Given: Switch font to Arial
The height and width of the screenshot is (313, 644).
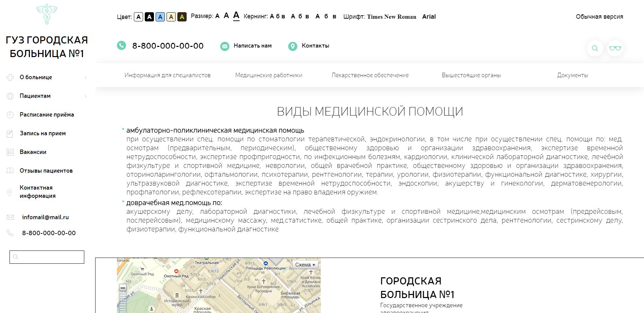Looking at the screenshot, I should (x=429, y=17).
